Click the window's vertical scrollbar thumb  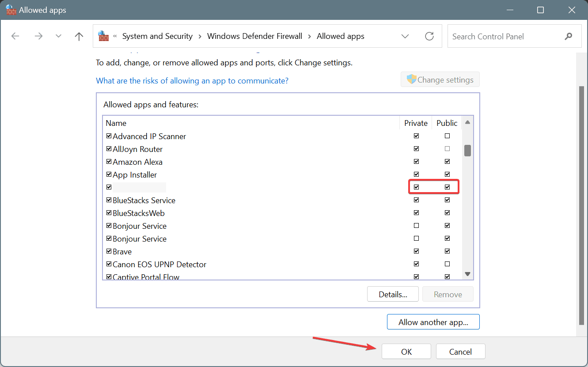click(x=582, y=205)
